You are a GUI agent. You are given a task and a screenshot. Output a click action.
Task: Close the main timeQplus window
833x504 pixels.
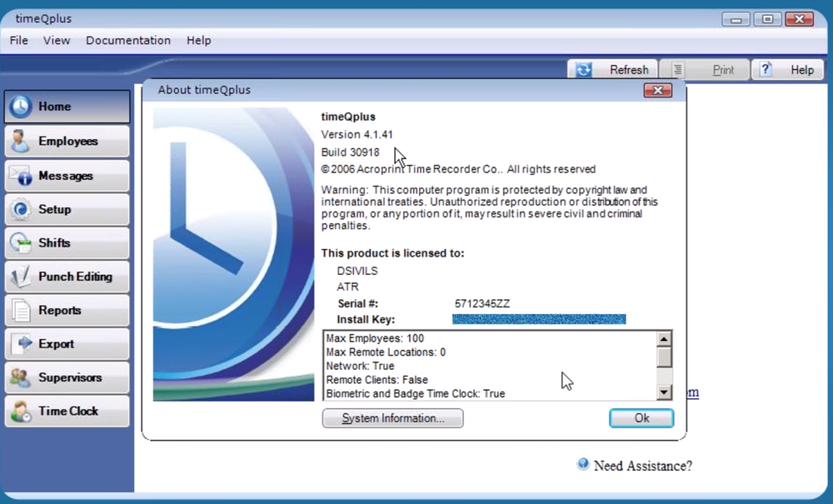[800, 20]
